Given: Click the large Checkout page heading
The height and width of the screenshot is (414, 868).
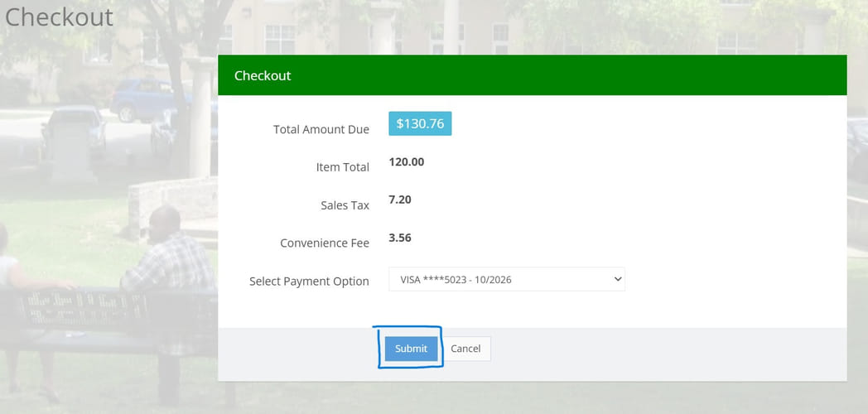Looking at the screenshot, I should 59,17.
